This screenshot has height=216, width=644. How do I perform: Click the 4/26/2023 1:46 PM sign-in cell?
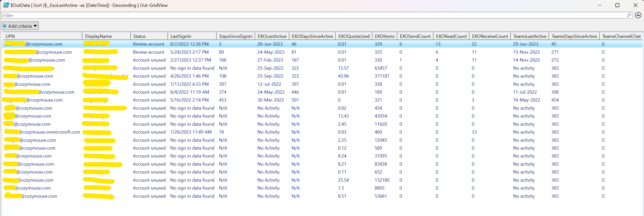click(x=189, y=76)
